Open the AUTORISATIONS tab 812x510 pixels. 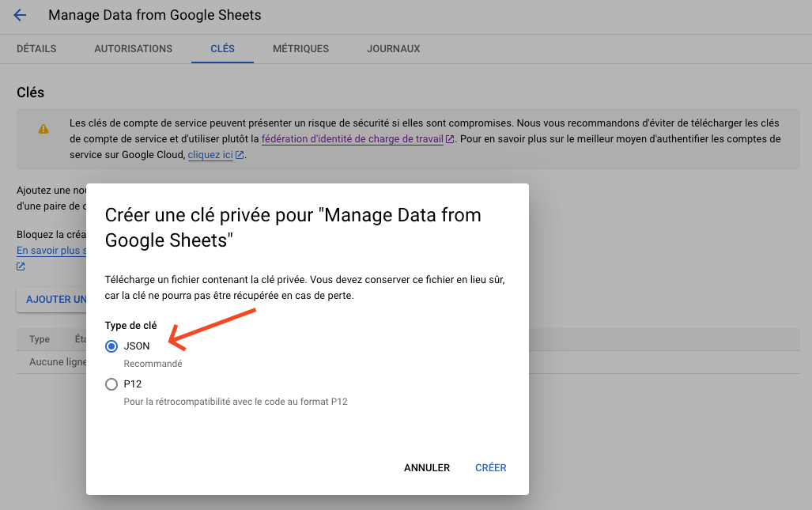133,49
